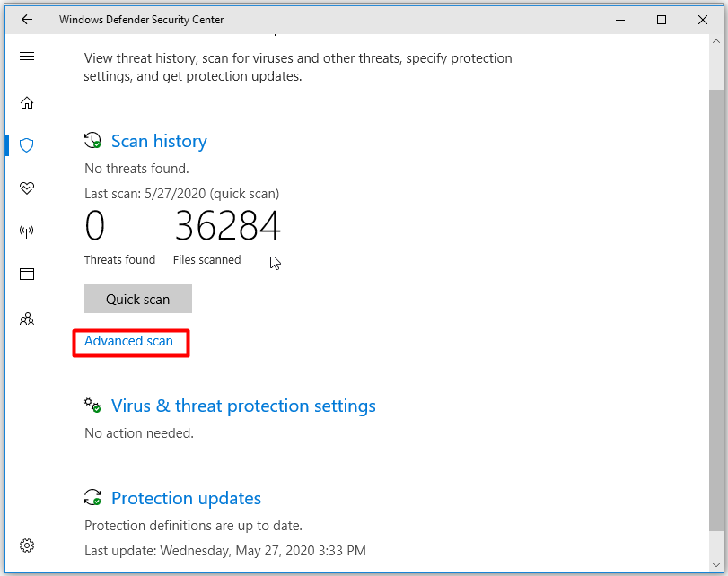Minimize the Security Center window
The image size is (728, 576).
(620, 20)
